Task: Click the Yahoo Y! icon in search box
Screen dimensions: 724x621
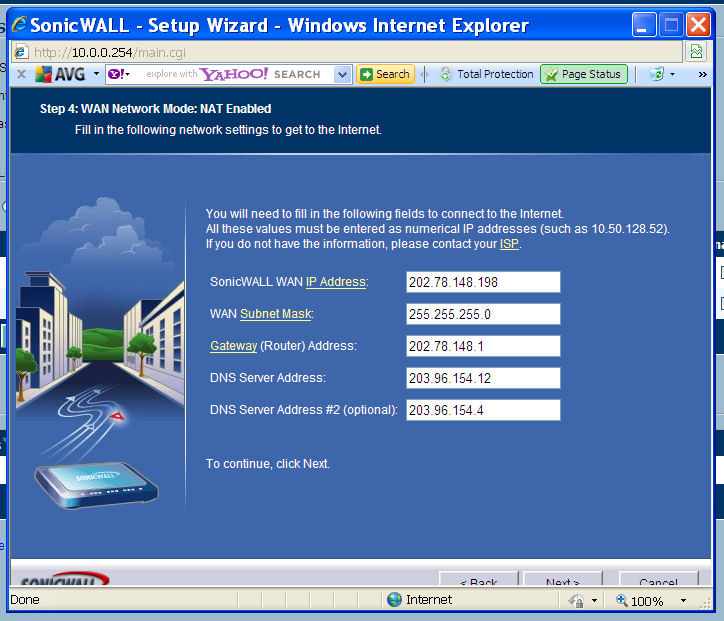Action: tap(116, 74)
